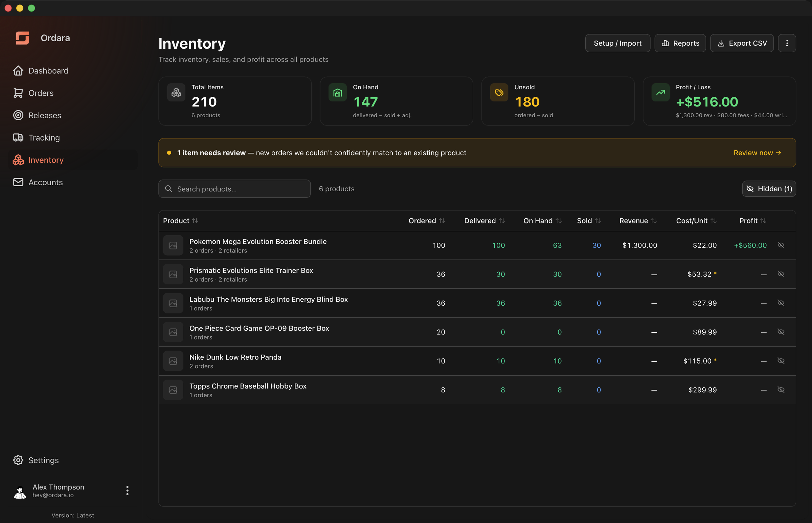Hide Nike Dunk Low Retro Panda
Screen dimensions: 812x523
(x=781, y=361)
